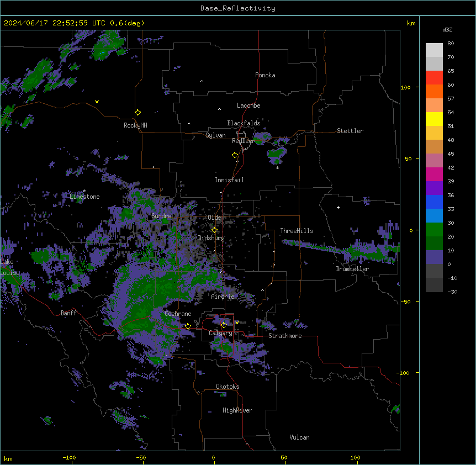
Task: Click the Sylvan label
Action: tap(215, 135)
